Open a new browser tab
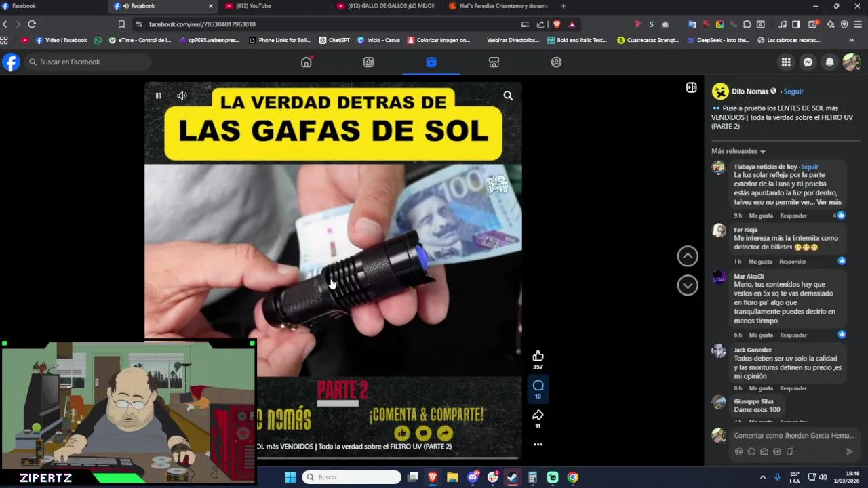 pos(563,6)
